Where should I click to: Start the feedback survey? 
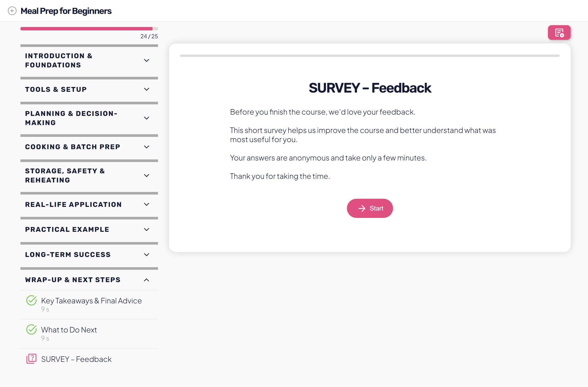(370, 208)
